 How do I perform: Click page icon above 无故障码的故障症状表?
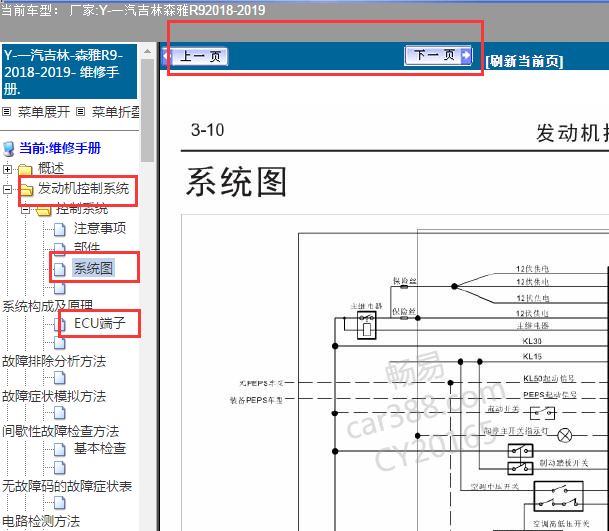pyautogui.click(x=59, y=468)
